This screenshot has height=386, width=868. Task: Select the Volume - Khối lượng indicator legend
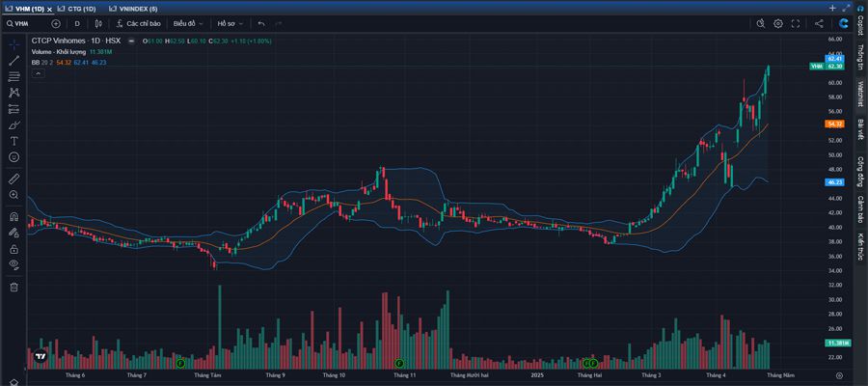coord(59,51)
